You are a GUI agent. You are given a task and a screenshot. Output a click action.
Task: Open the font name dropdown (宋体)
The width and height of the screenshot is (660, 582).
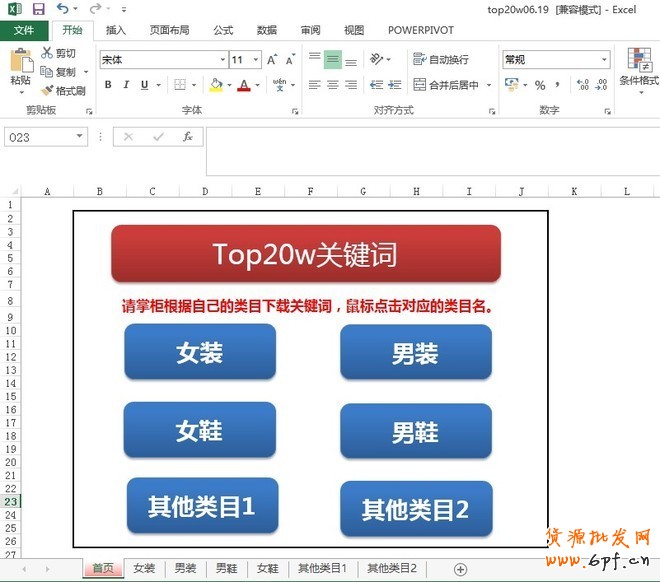tap(221, 60)
